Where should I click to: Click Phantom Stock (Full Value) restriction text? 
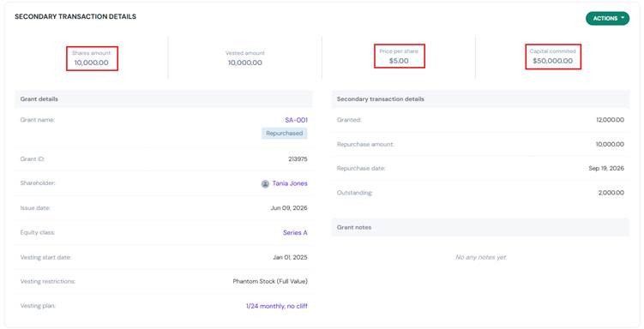coord(270,281)
